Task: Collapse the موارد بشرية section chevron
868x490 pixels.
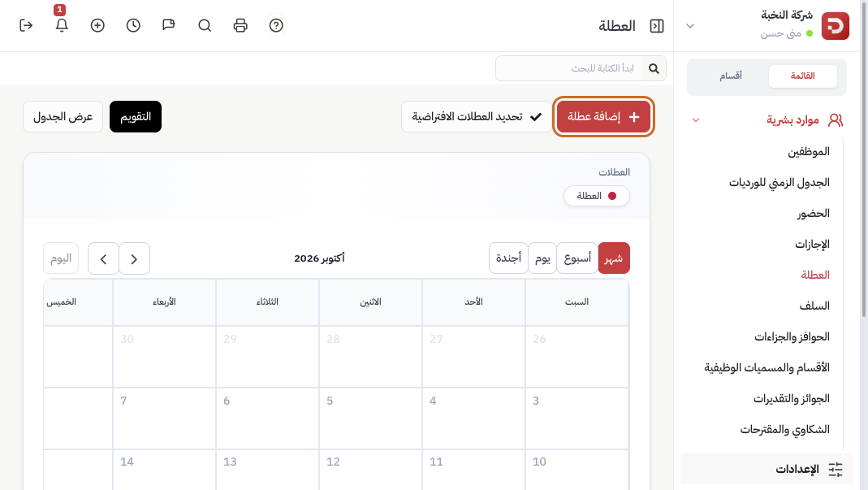Action: click(696, 119)
